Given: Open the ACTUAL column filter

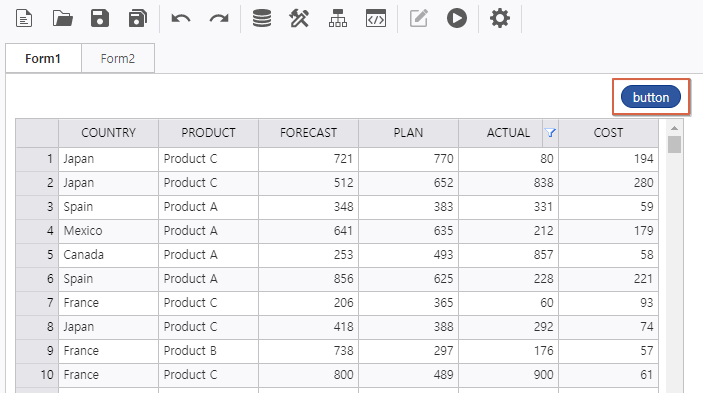Looking at the screenshot, I should tap(550, 133).
